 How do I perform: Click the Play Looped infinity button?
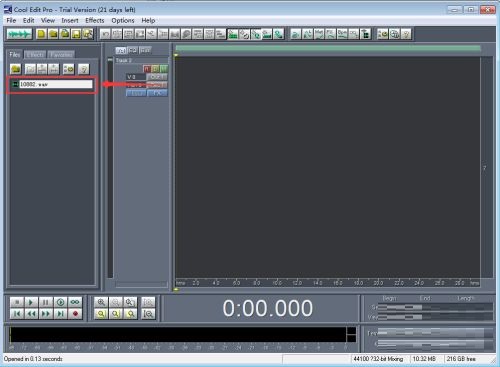(75, 302)
